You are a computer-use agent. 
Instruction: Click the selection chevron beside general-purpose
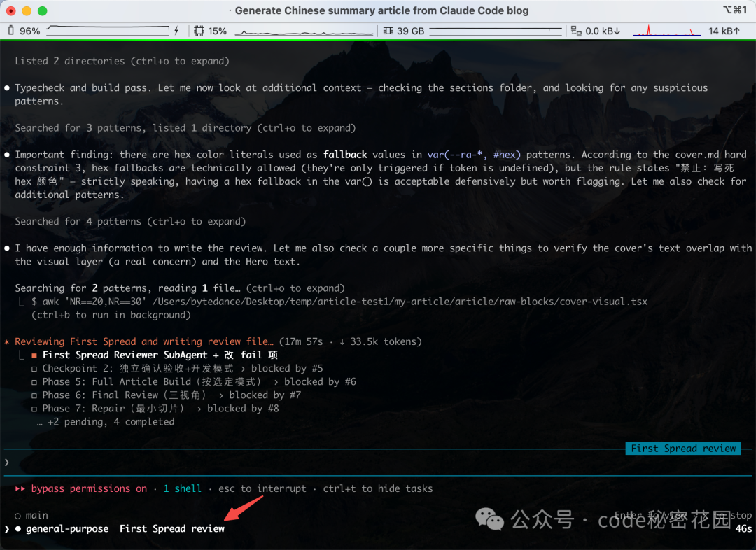pyautogui.click(x=7, y=529)
